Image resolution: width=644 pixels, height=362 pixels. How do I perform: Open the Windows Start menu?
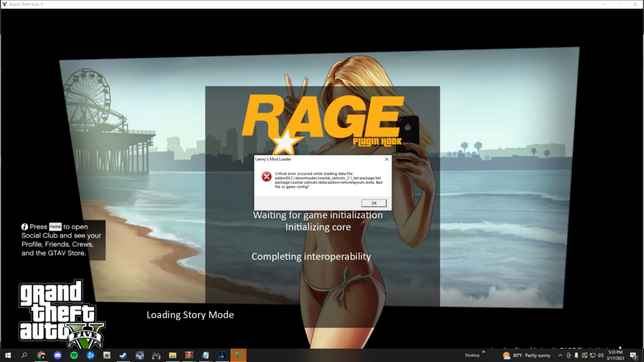coord(8,356)
